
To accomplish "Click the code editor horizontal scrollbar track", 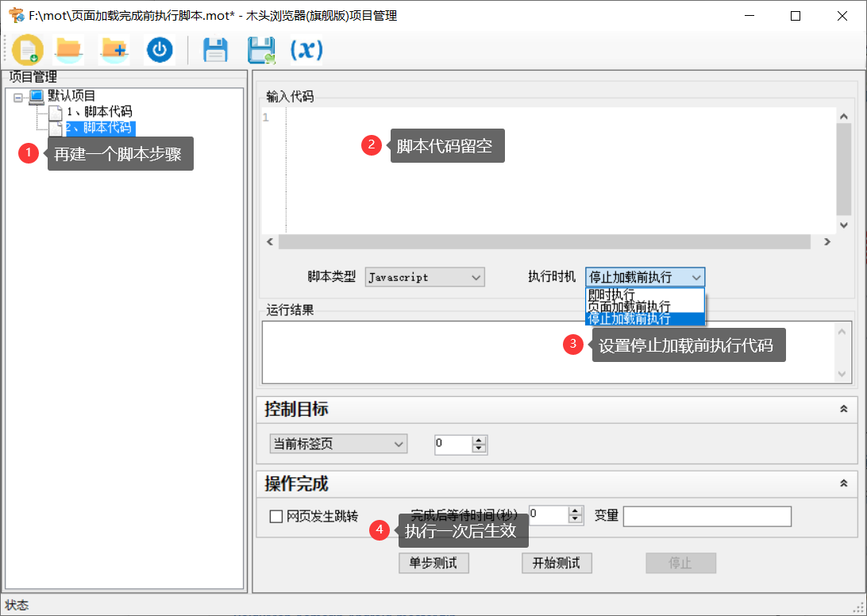I will (544, 242).
